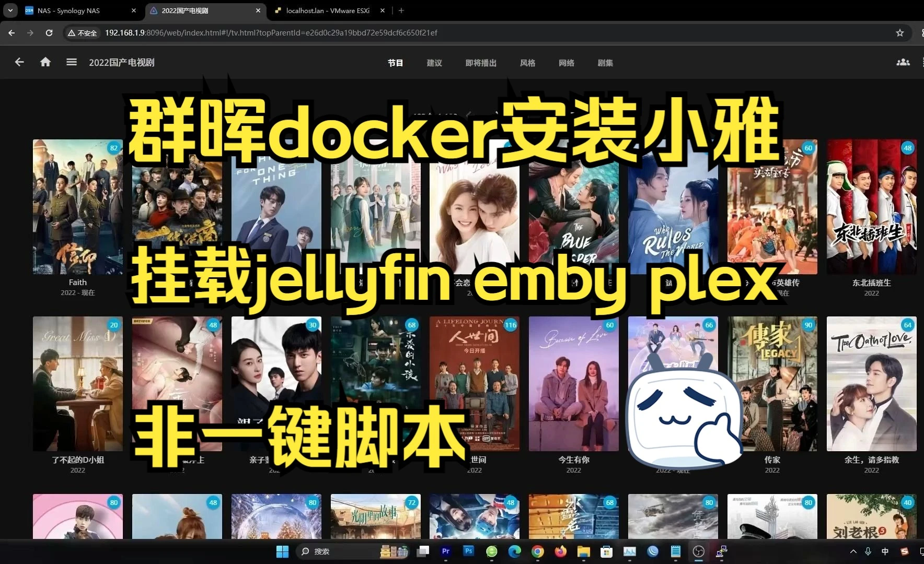Open the SyncPlay group icon
Image resolution: width=924 pixels, height=564 pixels.
pos(903,62)
